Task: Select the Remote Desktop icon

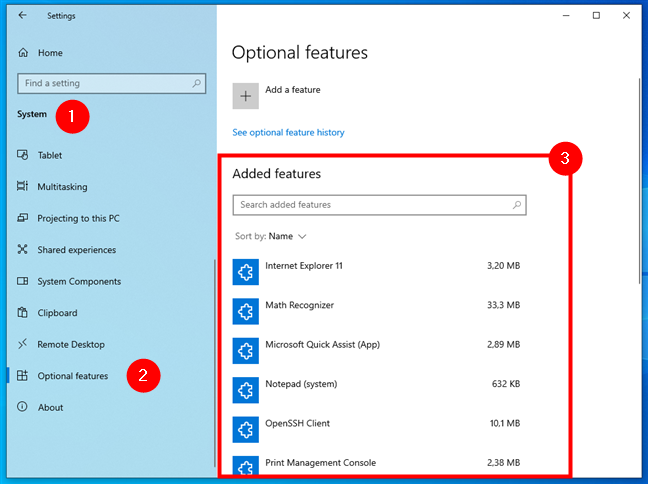Action: coord(22,344)
